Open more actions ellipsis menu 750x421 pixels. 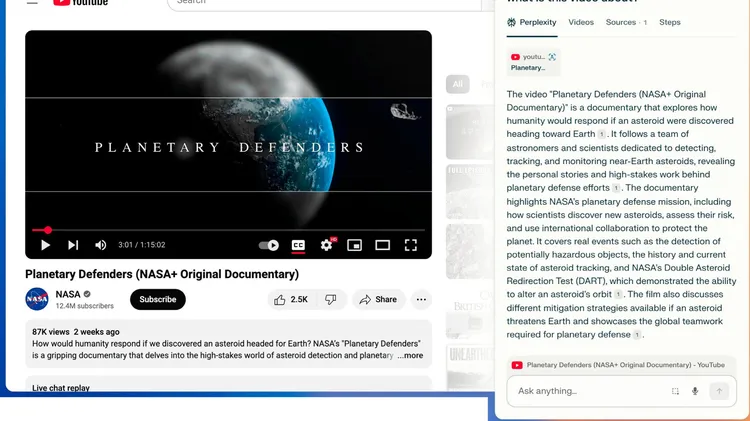421,299
